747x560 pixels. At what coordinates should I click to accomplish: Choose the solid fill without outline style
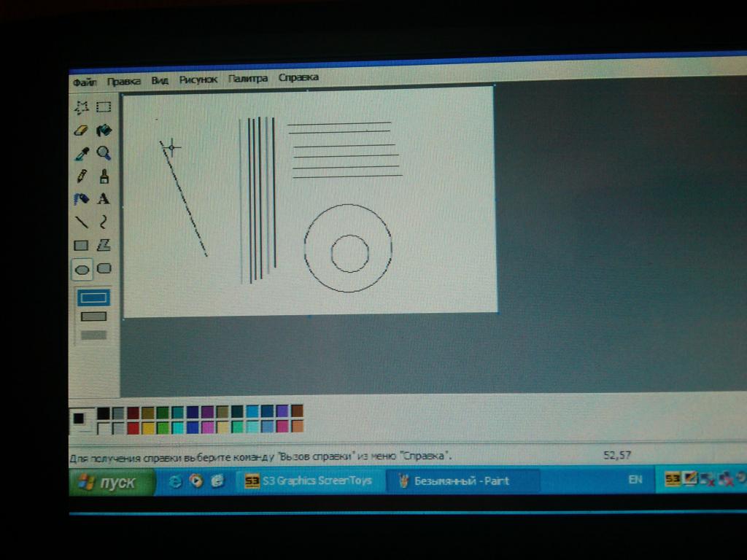(x=93, y=335)
